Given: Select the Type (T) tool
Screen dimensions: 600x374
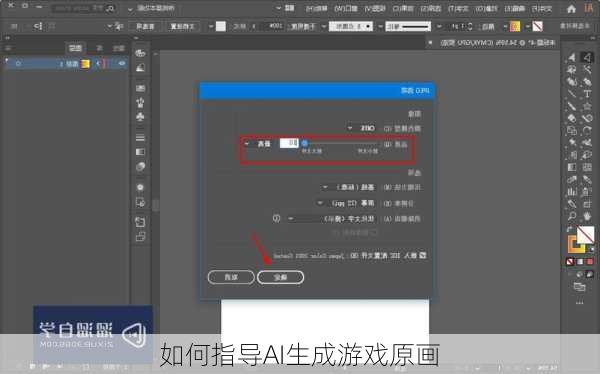Looking at the screenshot, I should [x=587, y=94].
